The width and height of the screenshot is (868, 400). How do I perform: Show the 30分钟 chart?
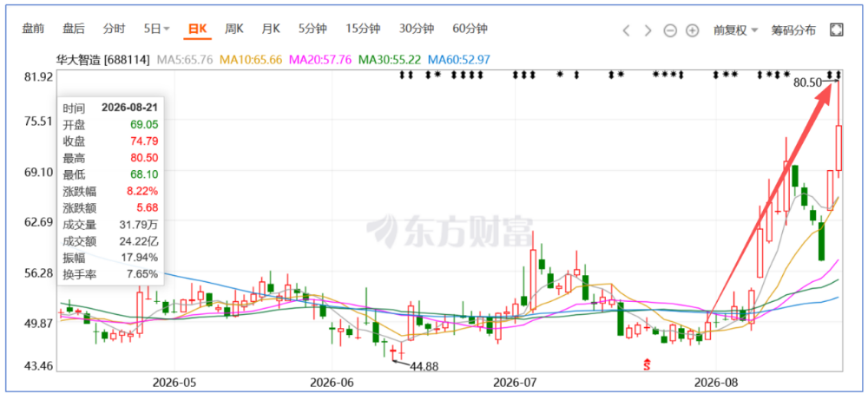click(x=417, y=30)
